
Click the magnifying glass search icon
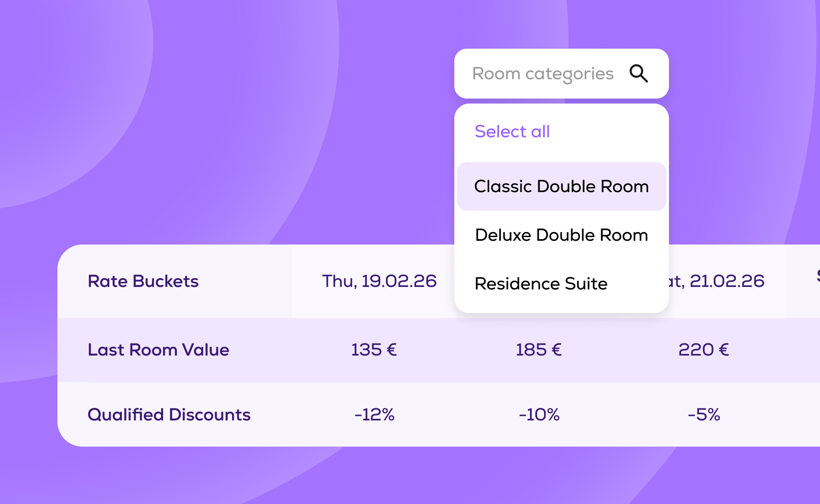pos(639,74)
